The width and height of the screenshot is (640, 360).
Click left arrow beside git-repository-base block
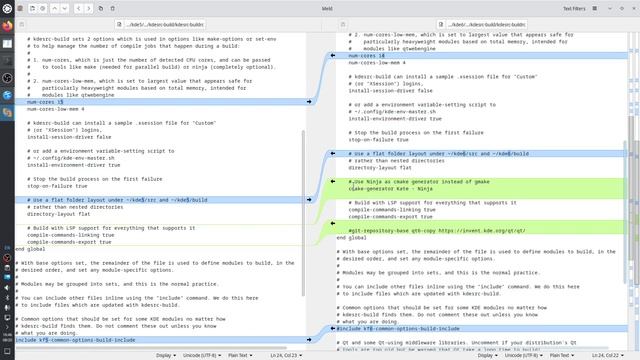coord(333,223)
